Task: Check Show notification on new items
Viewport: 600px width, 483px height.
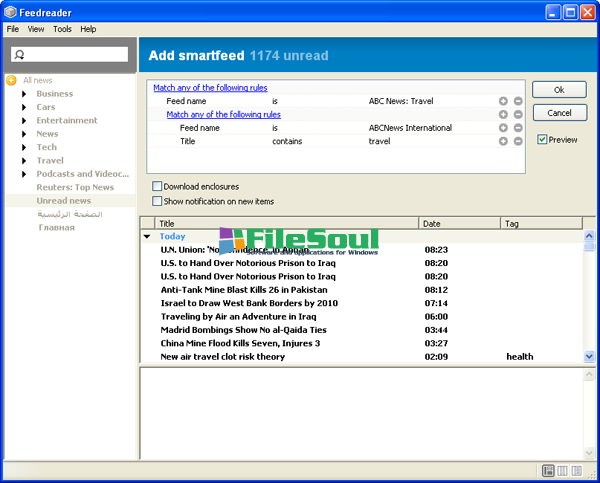Action: tap(157, 201)
